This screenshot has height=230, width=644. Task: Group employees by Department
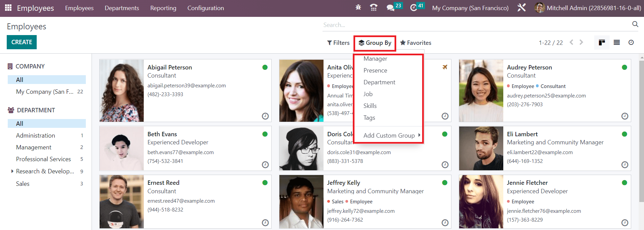(x=379, y=82)
